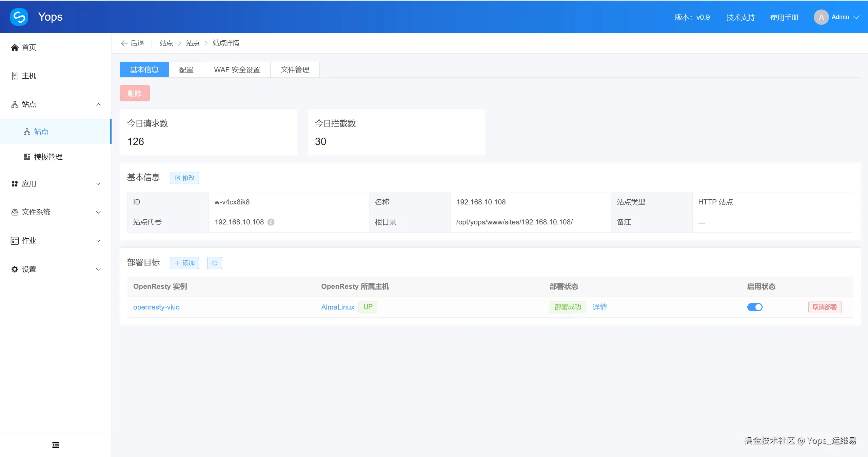868x457 pixels.
Task: Open the Admin user dropdown arrow
Action: [x=856, y=17]
